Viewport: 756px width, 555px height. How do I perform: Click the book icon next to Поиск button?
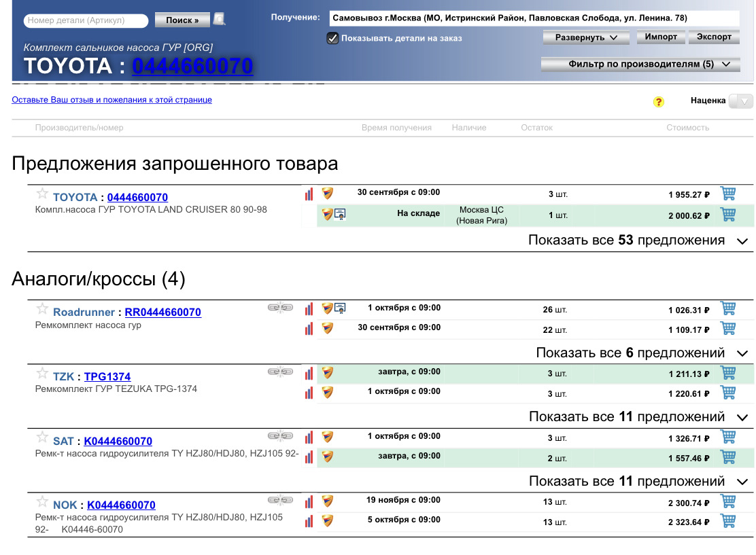pos(218,20)
